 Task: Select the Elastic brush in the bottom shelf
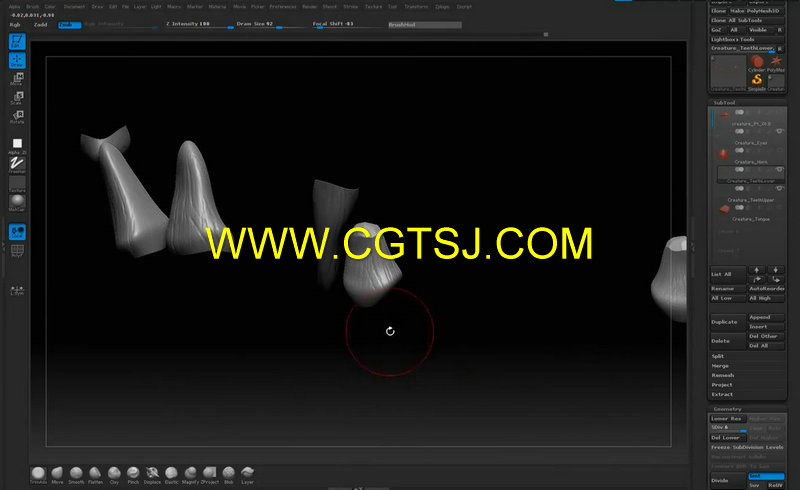click(171, 475)
